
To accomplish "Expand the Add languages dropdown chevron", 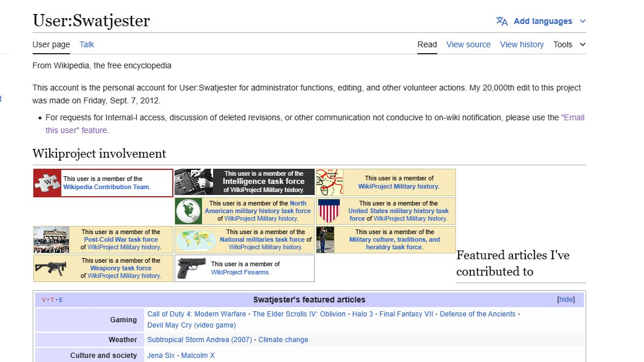I will pos(582,21).
